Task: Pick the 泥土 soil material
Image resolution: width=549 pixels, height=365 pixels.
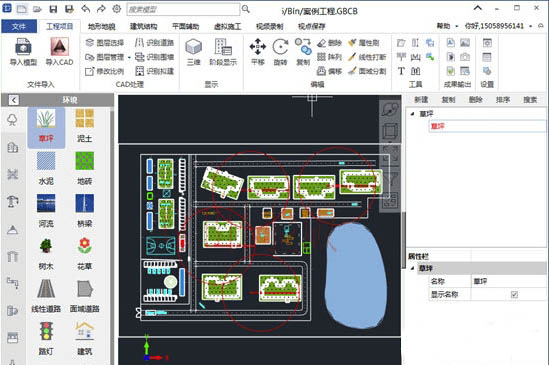Action: click(84, 126)
